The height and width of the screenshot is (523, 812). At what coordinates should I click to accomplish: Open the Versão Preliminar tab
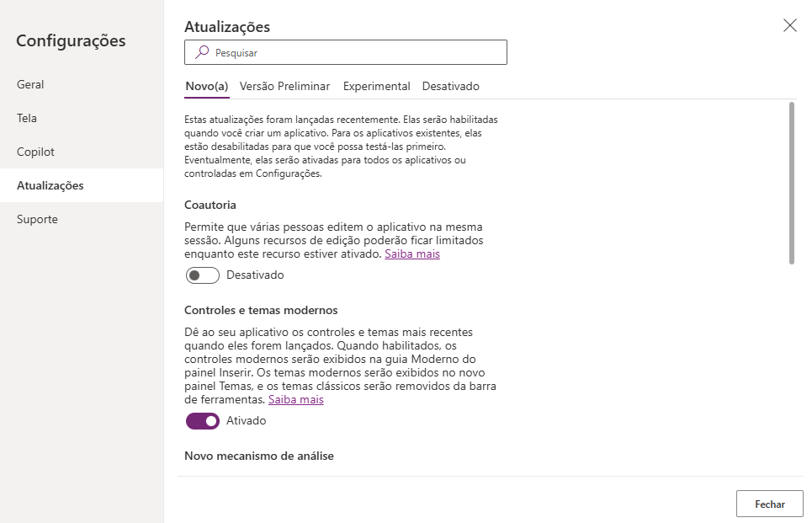click(x=284, y=86)
